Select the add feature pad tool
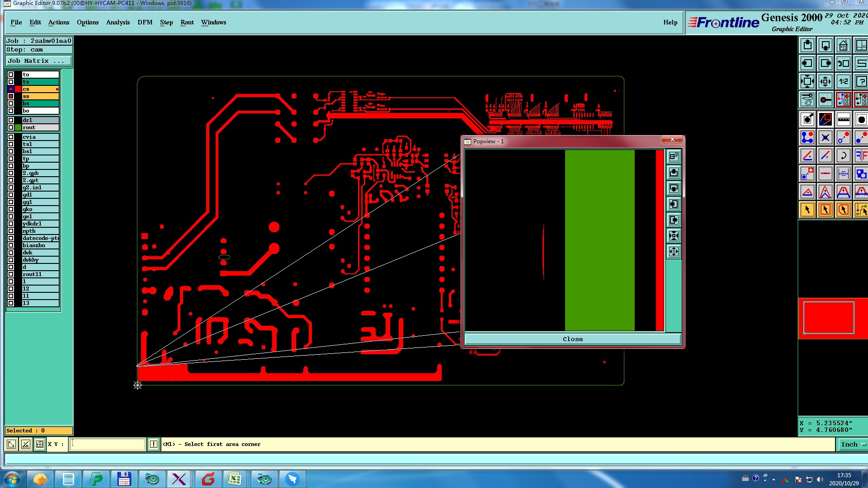Screen dimensions: 868x488 (x=807, y=119)
